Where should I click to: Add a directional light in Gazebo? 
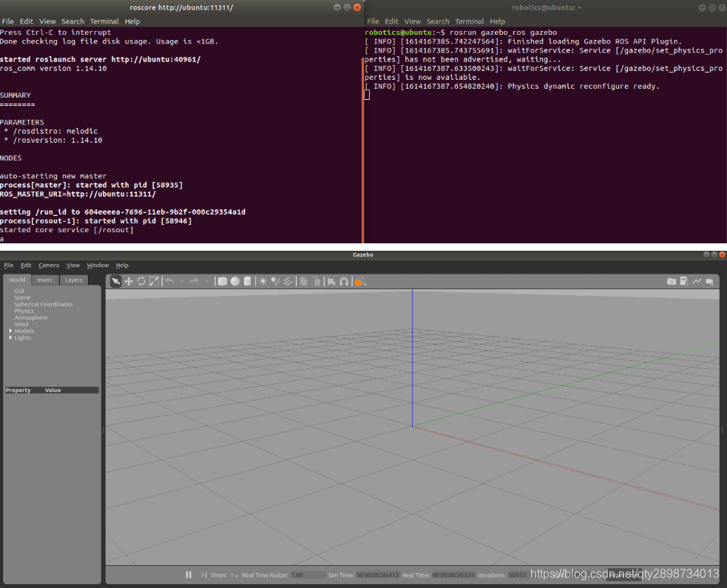pyautogui.click(x=288, y=281)
